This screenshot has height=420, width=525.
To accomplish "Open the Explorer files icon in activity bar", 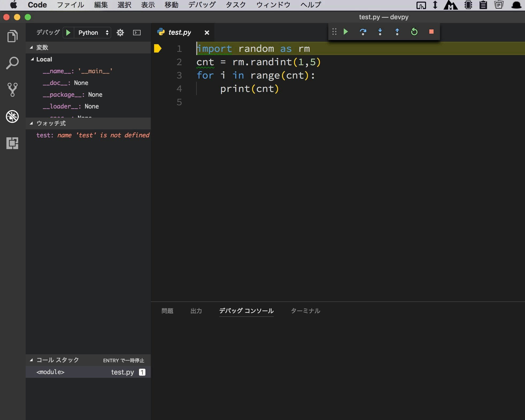I will click(12, 36).
